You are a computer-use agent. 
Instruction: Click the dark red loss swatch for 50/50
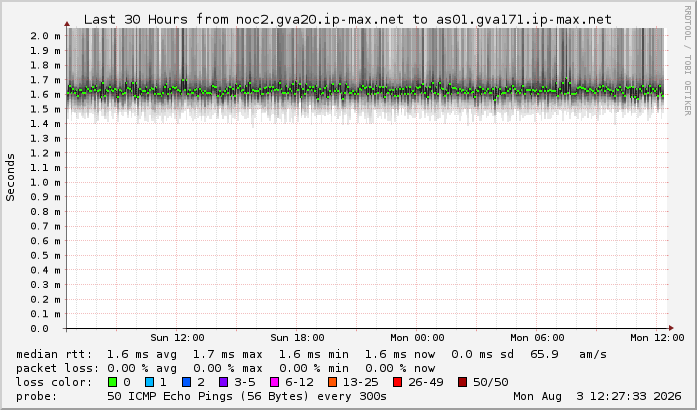[462, 382]
